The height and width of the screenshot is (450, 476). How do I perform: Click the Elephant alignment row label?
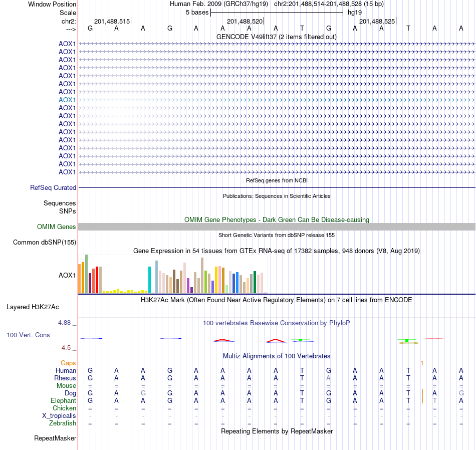tap(64, 401)
